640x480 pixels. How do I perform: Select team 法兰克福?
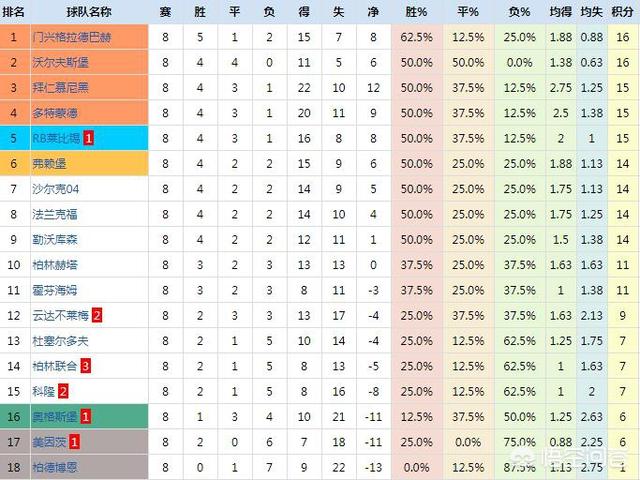click(55, 214)
